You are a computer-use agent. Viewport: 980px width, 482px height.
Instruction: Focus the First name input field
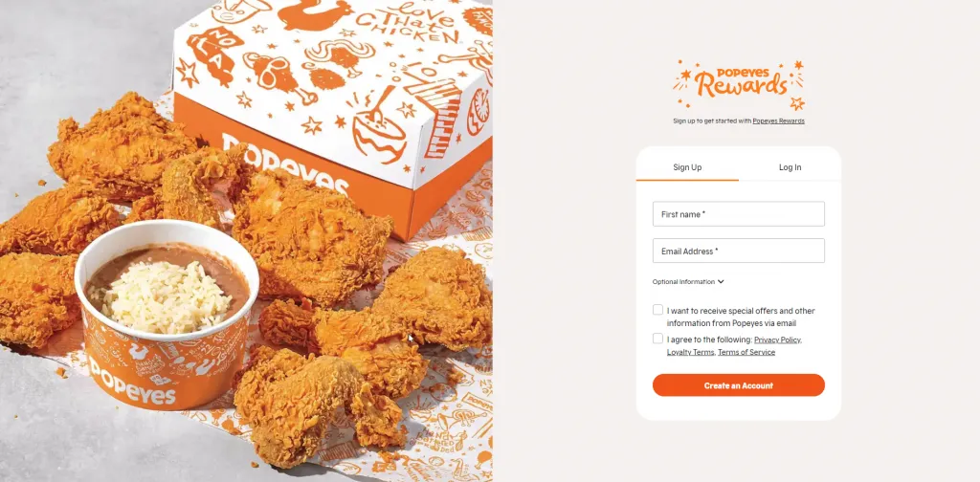pos(739,214)
